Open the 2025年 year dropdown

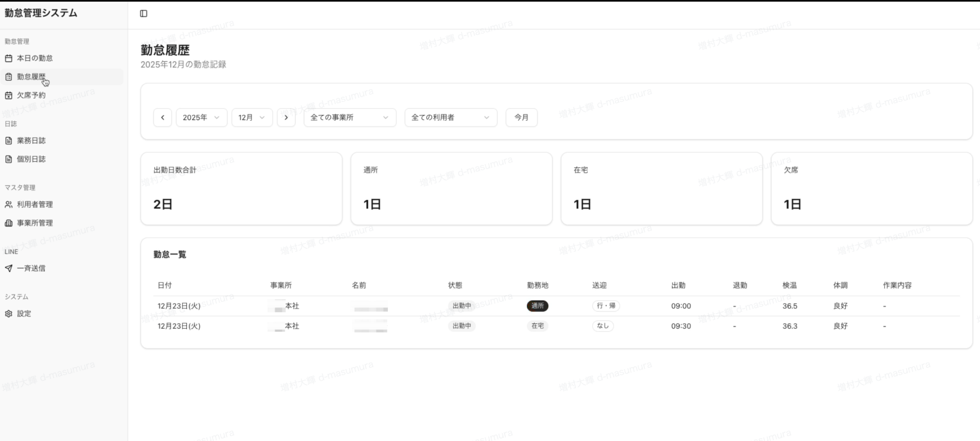click(x=201, y=117)
